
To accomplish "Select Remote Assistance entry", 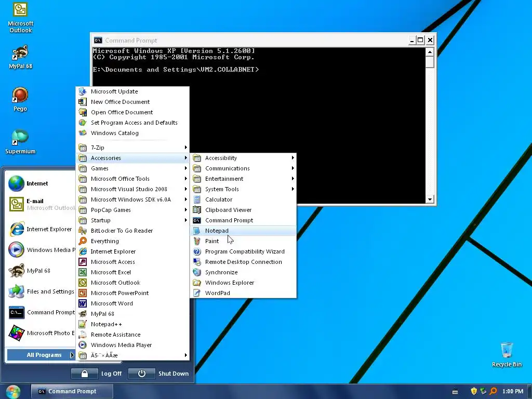I will (x=132, y=335).
